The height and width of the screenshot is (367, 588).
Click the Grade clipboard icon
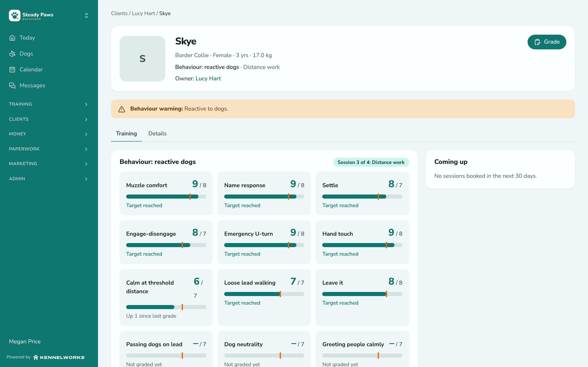(537, 42)
